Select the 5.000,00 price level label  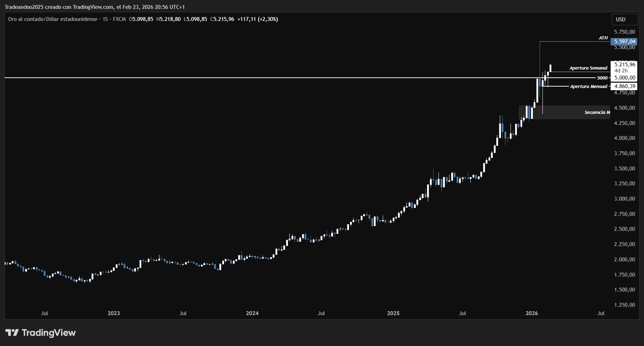pos(624,78)
